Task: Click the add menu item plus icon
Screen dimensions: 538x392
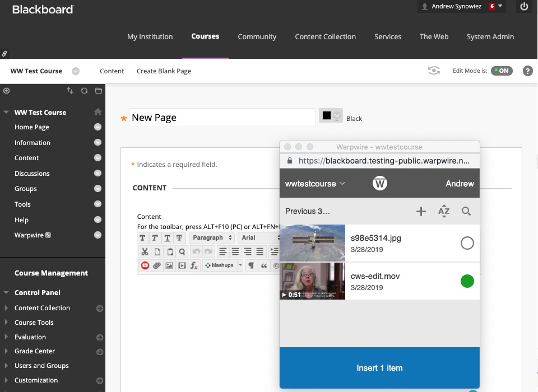Action: [6, 91]
